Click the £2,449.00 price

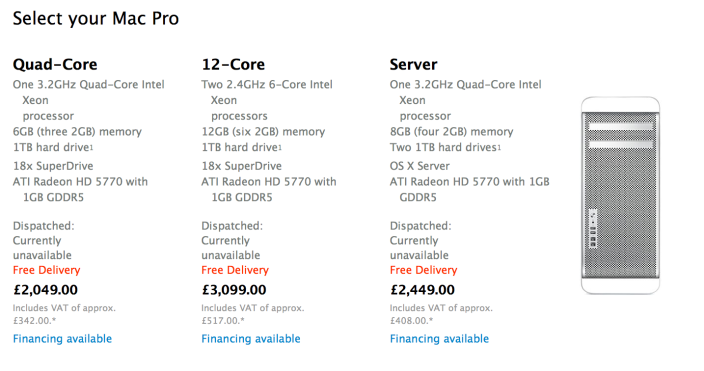tap(422, 290)
